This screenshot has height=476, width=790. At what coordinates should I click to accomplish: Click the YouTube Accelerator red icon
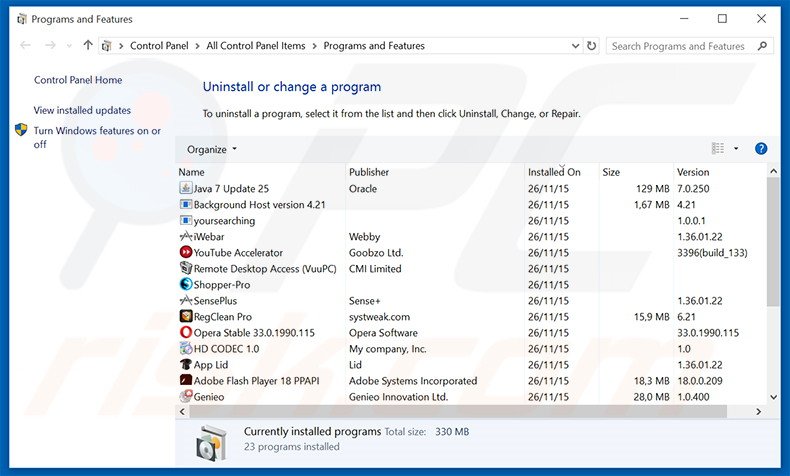pyautogui.click(x=186, y=252)
